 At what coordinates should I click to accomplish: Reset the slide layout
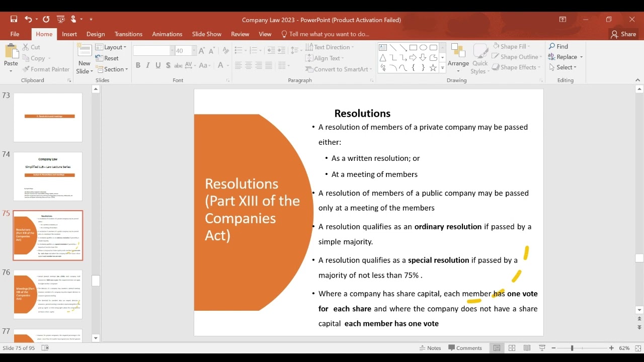(x=108, y=58)
